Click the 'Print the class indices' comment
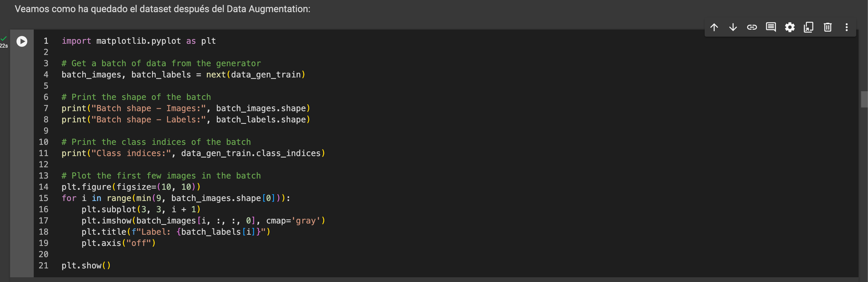 [x=156, y=142]
